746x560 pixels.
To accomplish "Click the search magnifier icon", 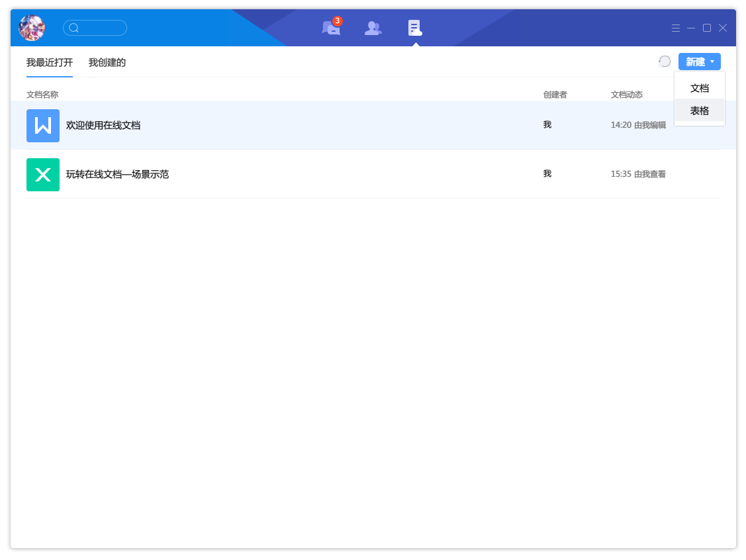I will coord(73,28).
